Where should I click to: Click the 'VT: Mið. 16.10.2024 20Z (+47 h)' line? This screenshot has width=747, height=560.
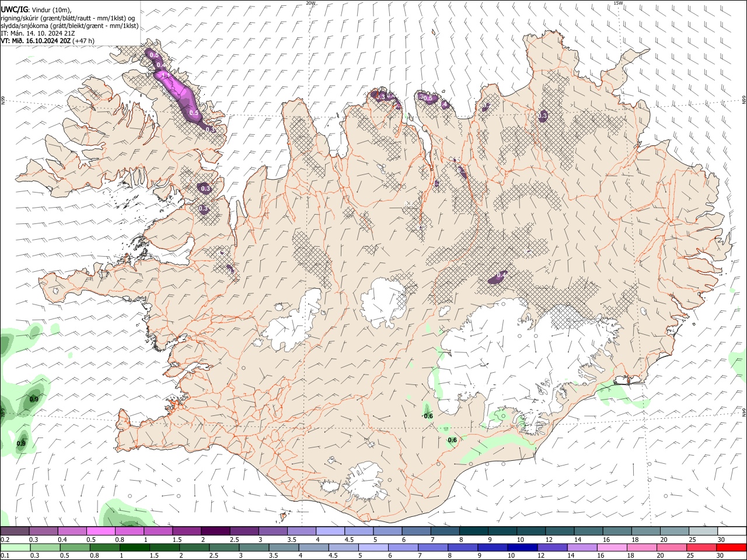47,41
